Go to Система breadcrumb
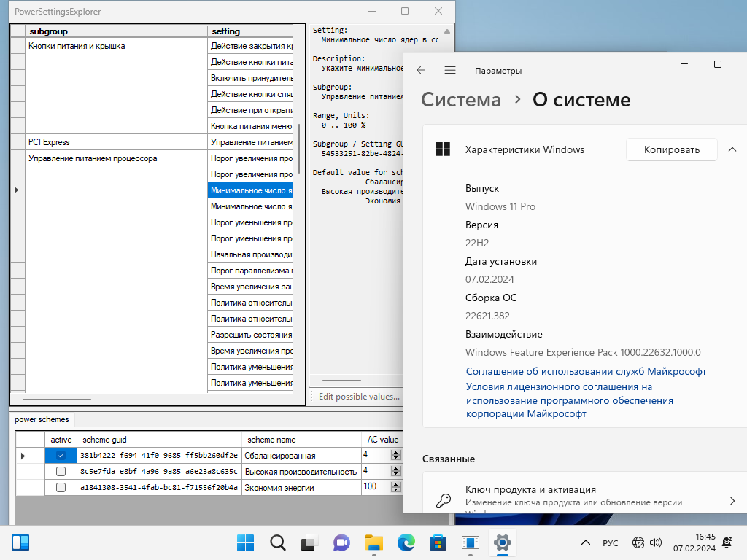The height and width of the screenshot is (560, 747). (x=461, y=99)
